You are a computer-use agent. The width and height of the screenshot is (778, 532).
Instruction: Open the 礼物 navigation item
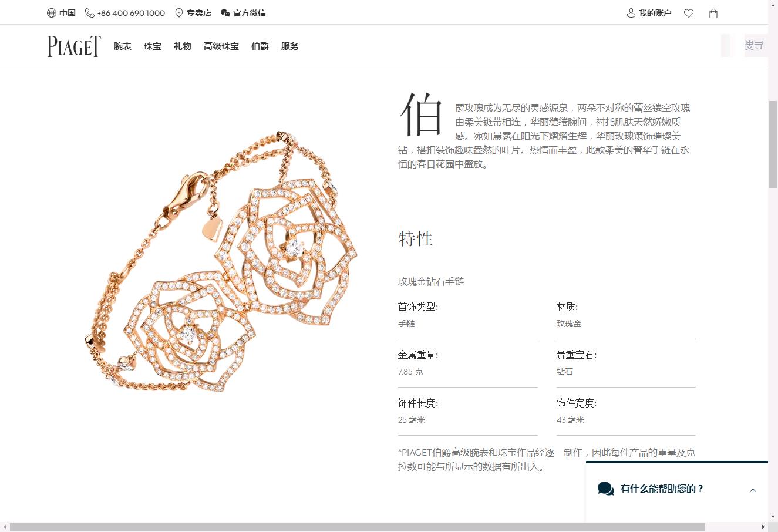[183, 46]
